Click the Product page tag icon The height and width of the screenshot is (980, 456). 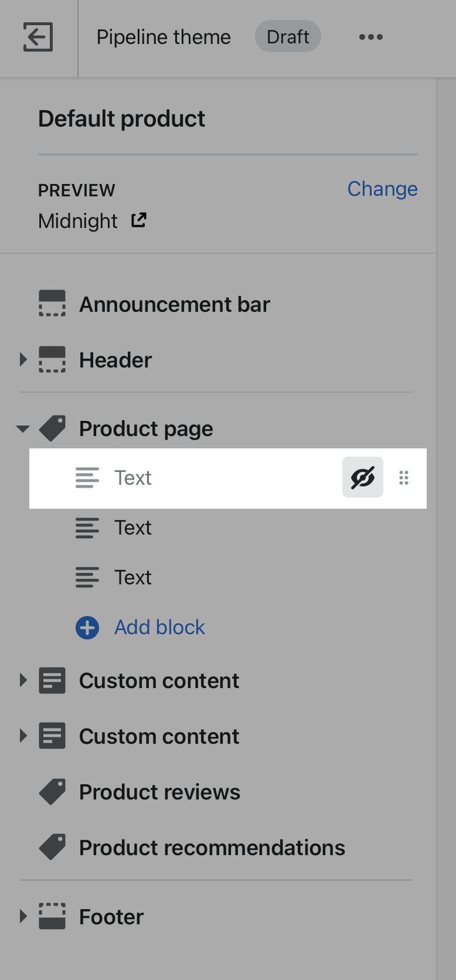52,428
